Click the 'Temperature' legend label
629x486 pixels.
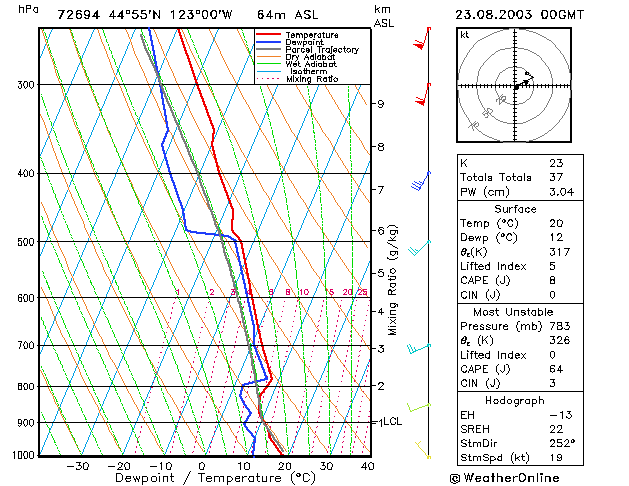tap(312, 35)
